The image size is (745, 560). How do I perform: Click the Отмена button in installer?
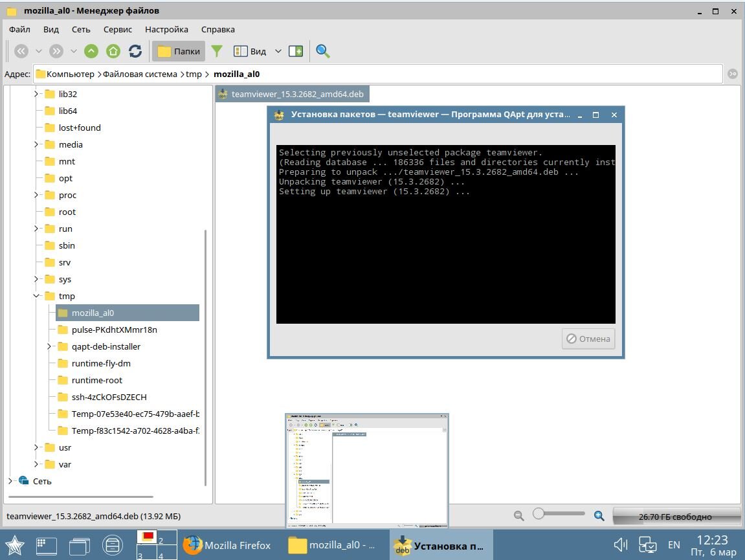(588, 339)
